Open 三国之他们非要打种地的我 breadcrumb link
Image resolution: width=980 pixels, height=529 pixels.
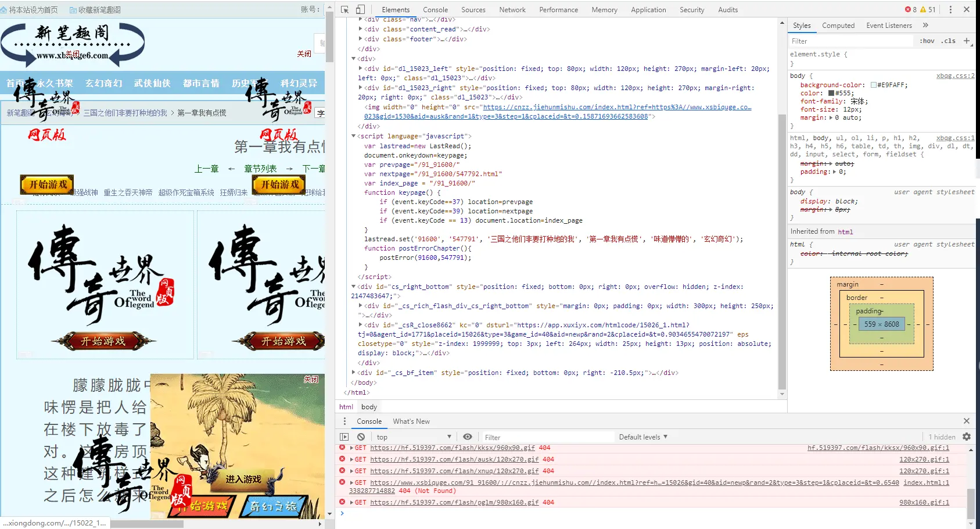coord(125,113)
